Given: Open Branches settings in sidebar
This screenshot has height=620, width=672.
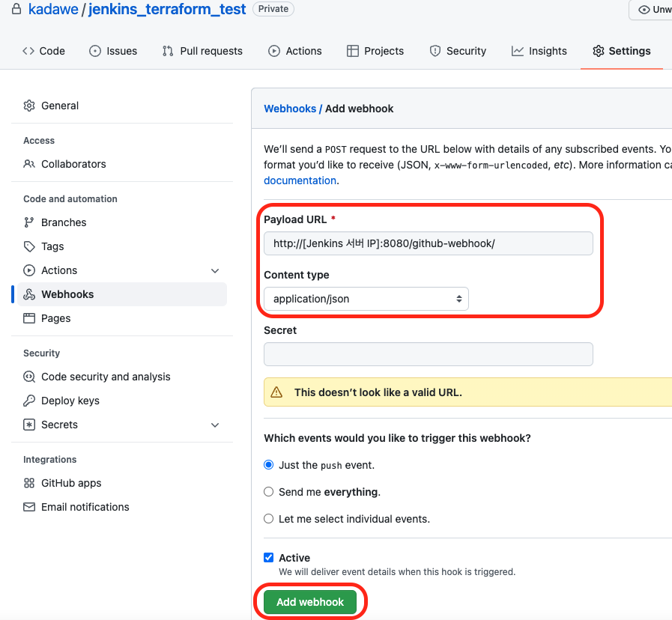Looking at the screenshot, I should [x=122, y=222].
